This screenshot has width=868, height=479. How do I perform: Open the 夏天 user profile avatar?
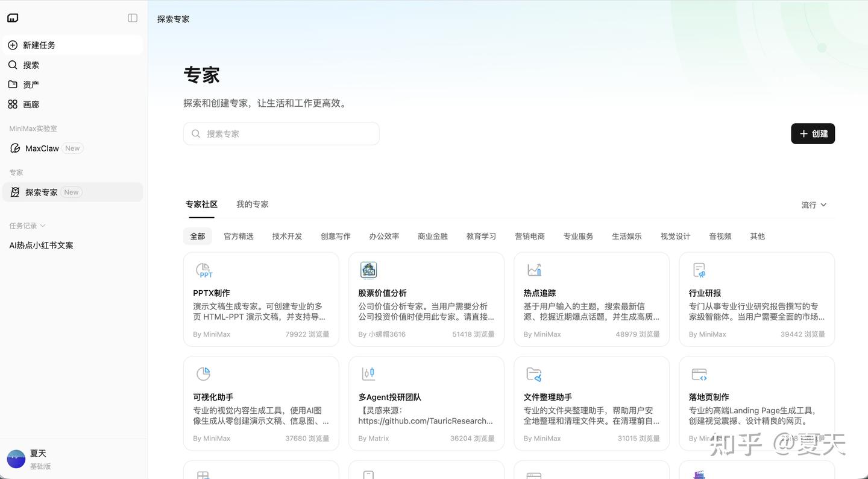click(16, 459)
